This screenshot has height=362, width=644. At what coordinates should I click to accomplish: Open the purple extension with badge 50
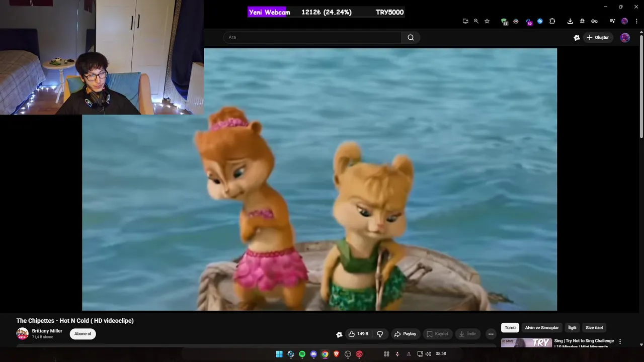click(x=528, y=22)
